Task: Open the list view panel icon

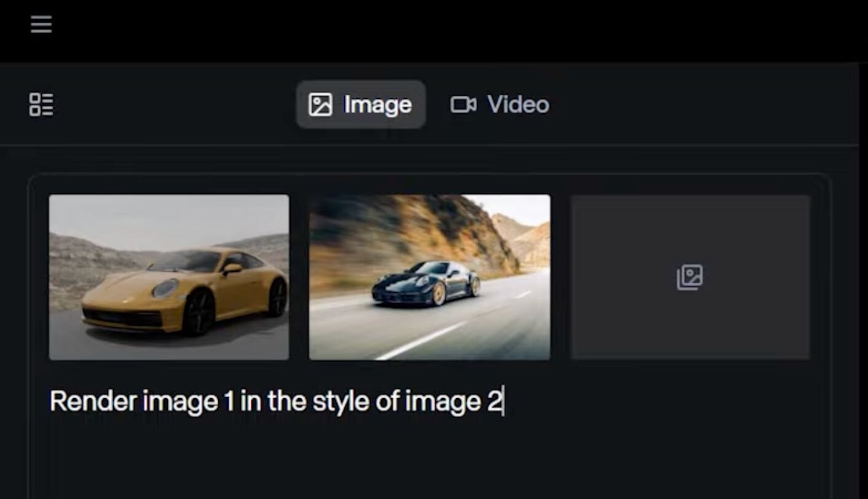Action: [41, 104]
